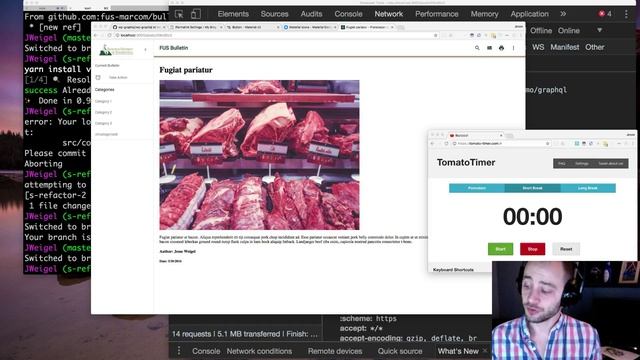This screenshot has width=640, height=360.
Task: Open Uncategorized in the sidebar
Action: point(106,134)
